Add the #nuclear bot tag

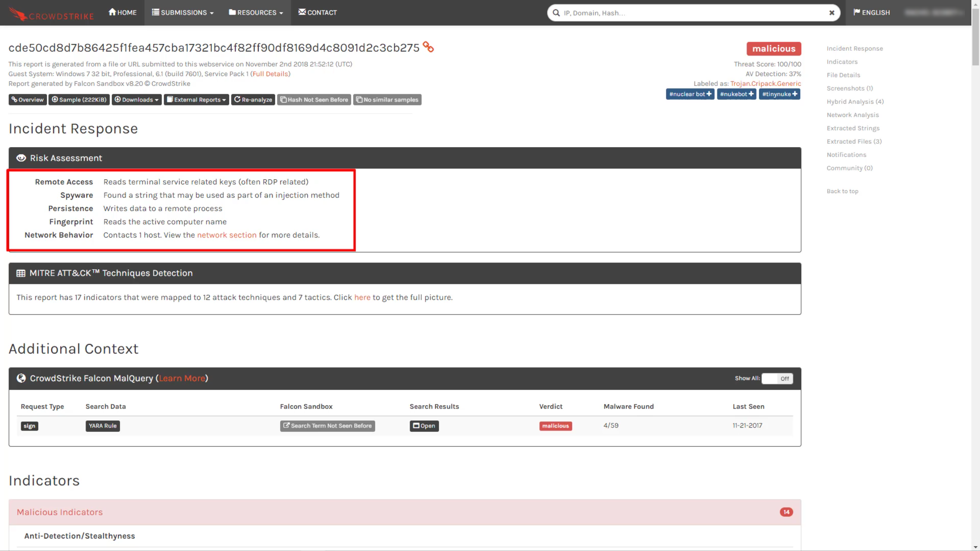click(x=690, y=94)
